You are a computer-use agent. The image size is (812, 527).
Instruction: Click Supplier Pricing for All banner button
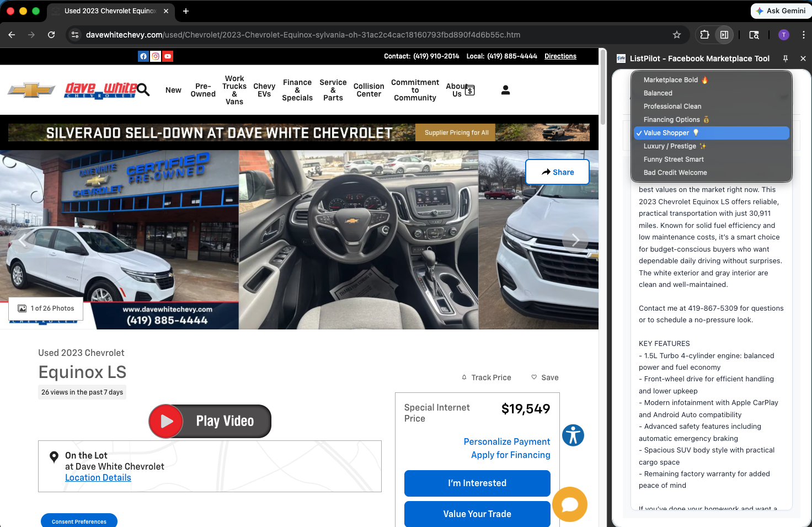[x=456, y=132]
